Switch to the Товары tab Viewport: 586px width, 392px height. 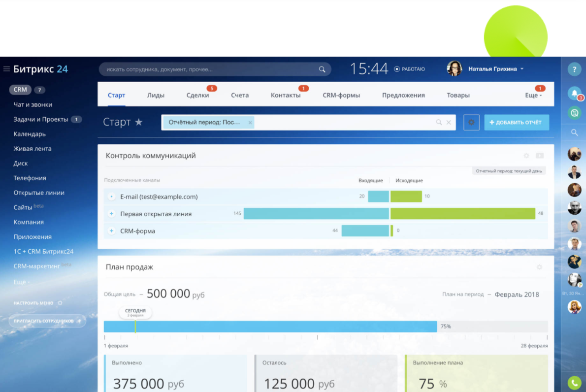click(x=458, y=95)
